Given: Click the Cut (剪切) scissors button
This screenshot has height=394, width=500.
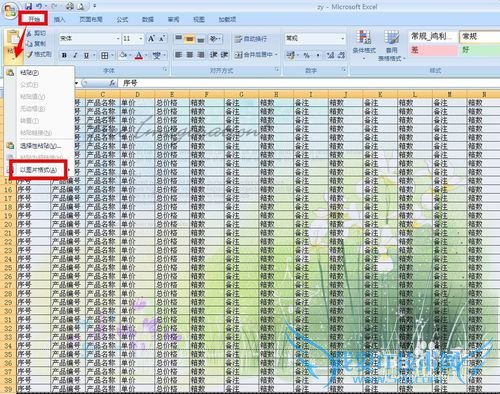Looking at the screenshot, I should 37,33.
